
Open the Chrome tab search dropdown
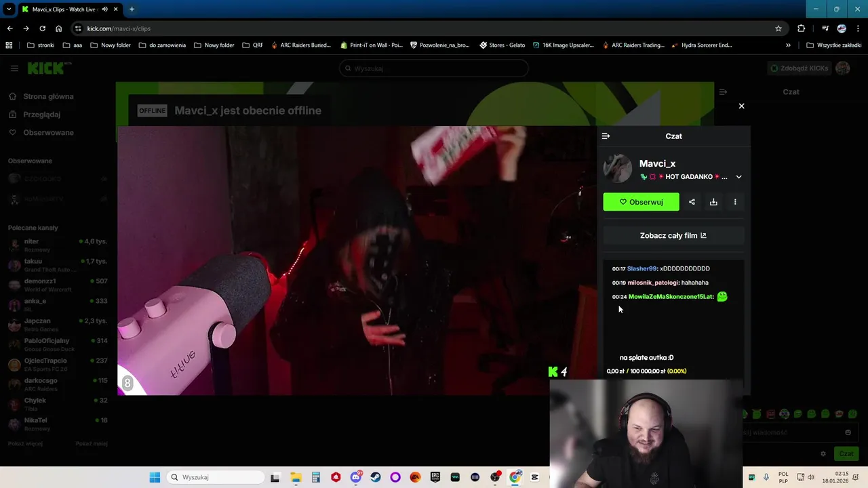tap(9, 9)
